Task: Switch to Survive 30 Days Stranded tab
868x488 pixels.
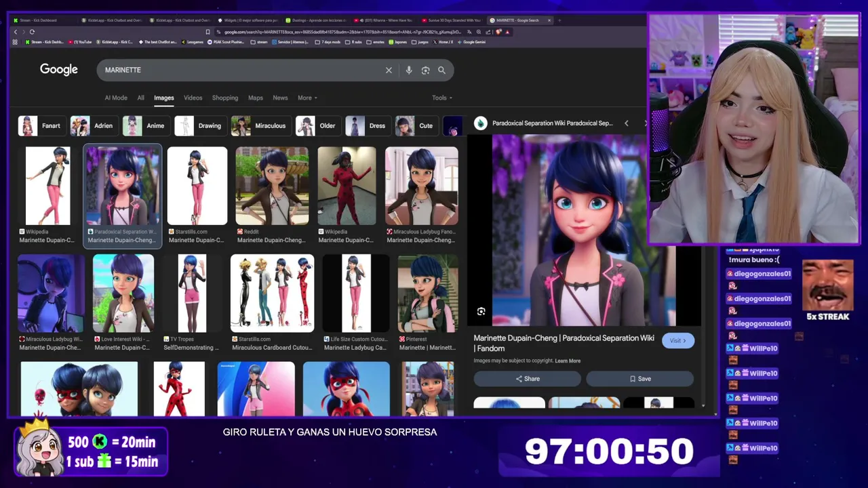Action: 451,20
